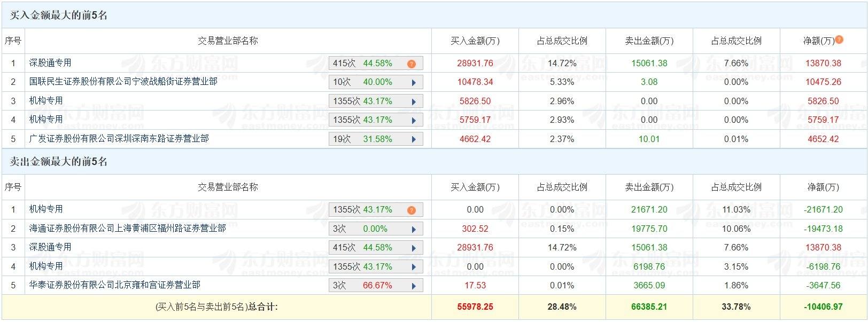The width and height of the screenshot is (868, 322).
Task: Expand row 4 机构专用 in sell table
Action: click(x=413, y=266)
